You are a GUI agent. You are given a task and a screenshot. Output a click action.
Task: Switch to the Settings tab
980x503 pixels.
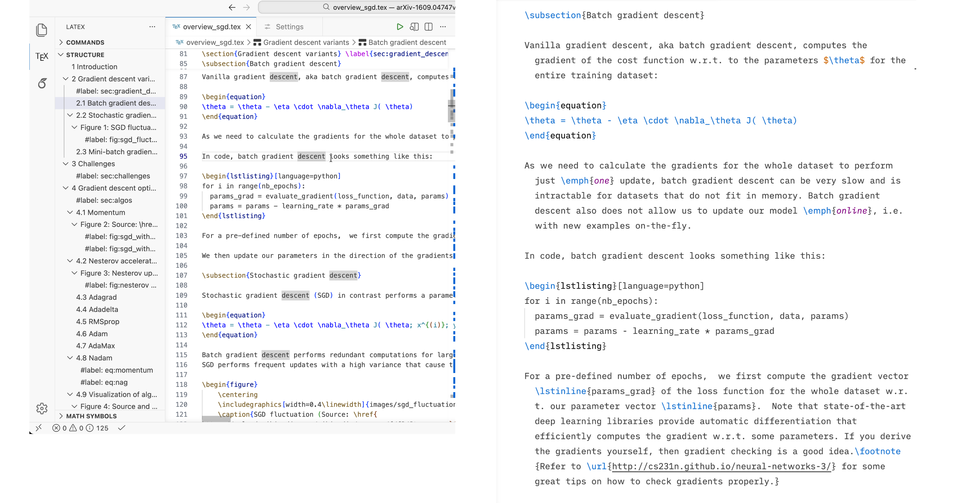[x=289, y=27]
